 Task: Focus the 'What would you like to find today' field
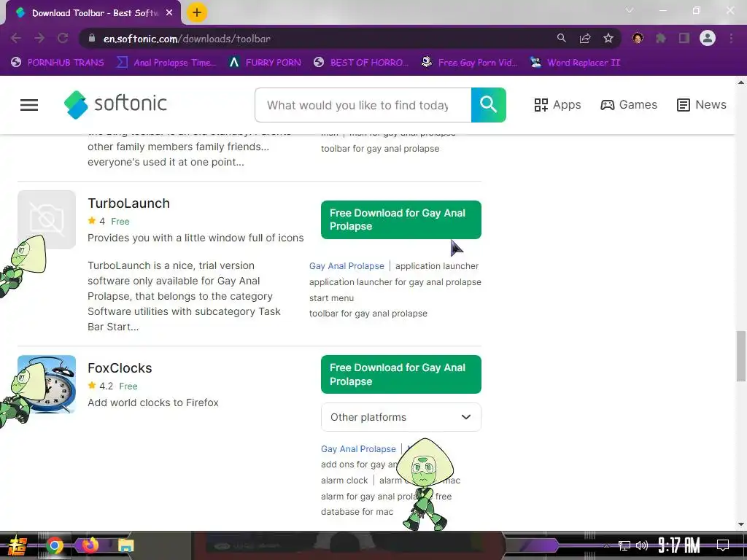click(x=363, y=105)
